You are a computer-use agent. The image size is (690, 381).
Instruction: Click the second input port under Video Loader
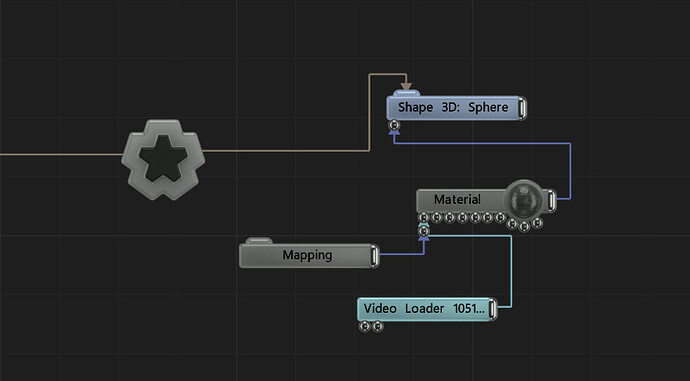(x=378, y=326)
